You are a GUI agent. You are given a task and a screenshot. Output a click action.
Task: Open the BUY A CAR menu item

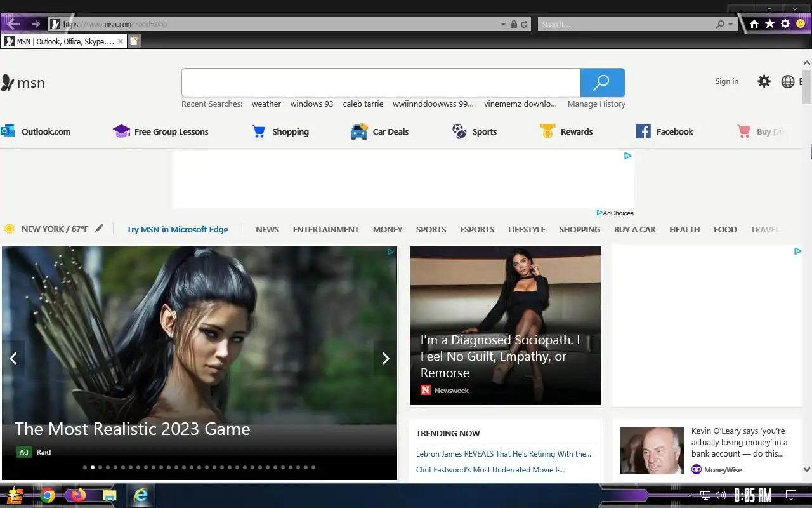[634, 229]
